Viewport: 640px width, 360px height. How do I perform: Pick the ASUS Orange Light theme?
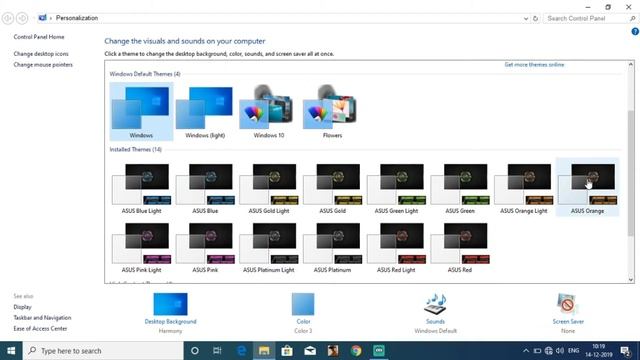coord(523,188)
